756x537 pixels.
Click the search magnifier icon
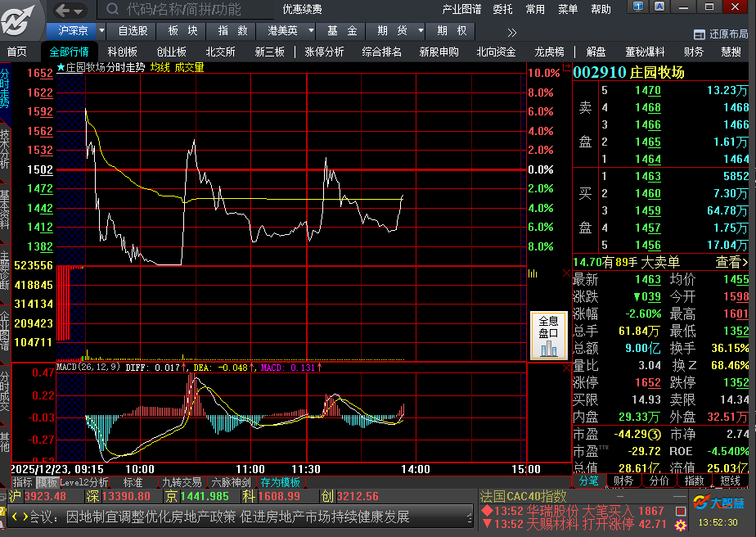[x=112, y=9]
